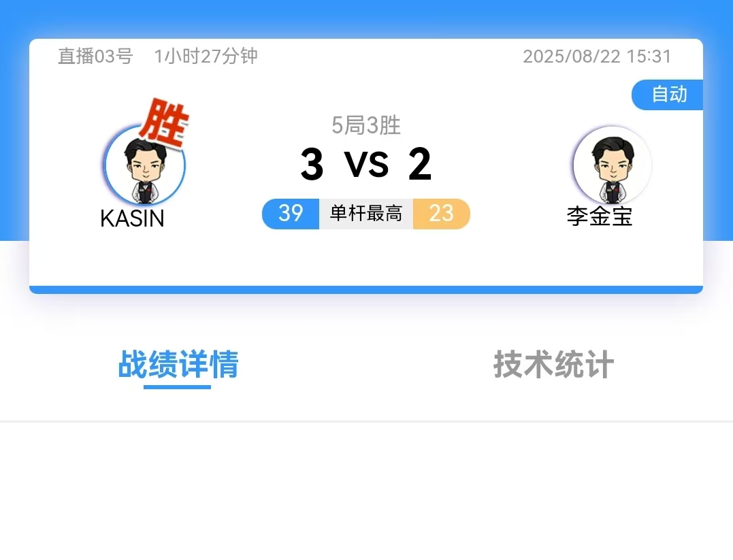Viewport: 733px width, 560px height.
Task: Click the red 胜 winner stamp
Action: 164,123
